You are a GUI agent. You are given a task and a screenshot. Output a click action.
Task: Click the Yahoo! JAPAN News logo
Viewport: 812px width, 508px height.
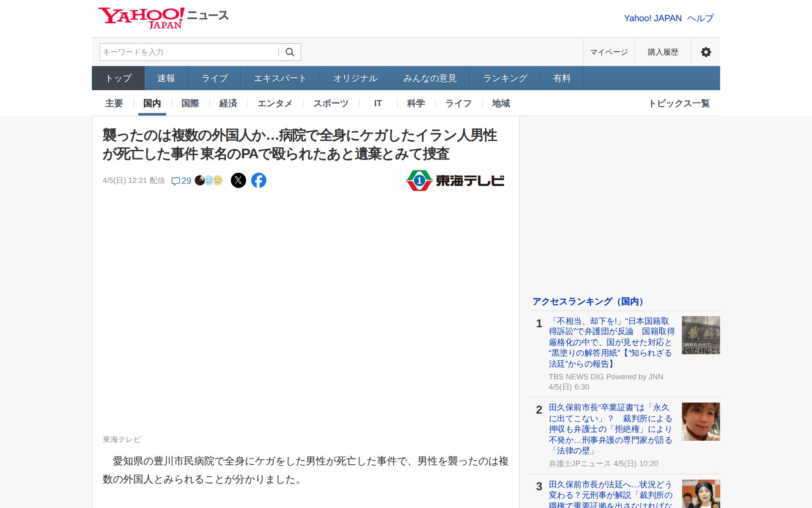click(x=163, y=17)
